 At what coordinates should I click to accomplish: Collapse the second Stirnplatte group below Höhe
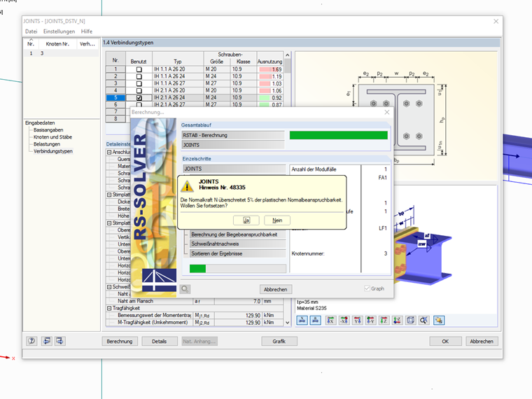click(x=109, y=223)
